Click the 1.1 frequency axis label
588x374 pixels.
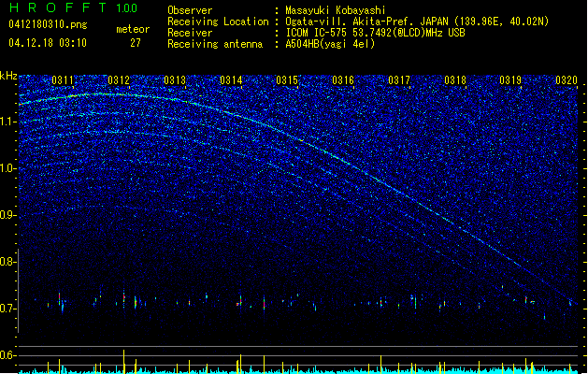point(8,122)
